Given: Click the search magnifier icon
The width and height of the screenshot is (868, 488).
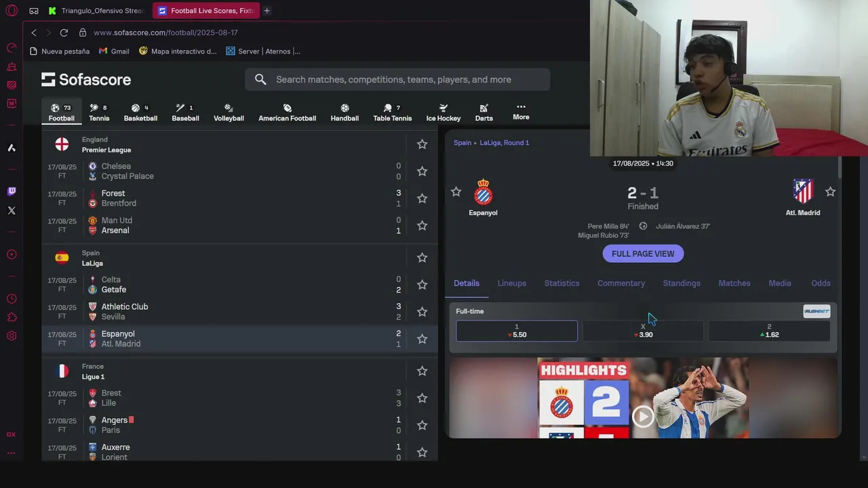Looking at the screenshot, I should point(260,79).
